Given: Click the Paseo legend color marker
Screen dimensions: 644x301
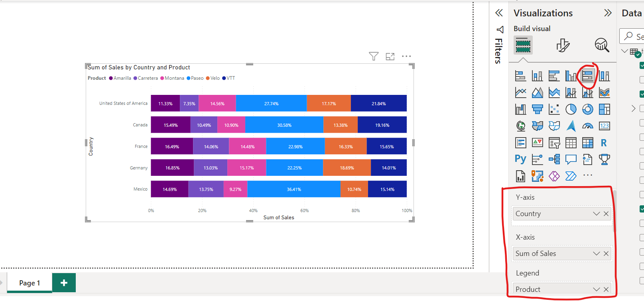Looking at the screenshot, I should (189, 78).
